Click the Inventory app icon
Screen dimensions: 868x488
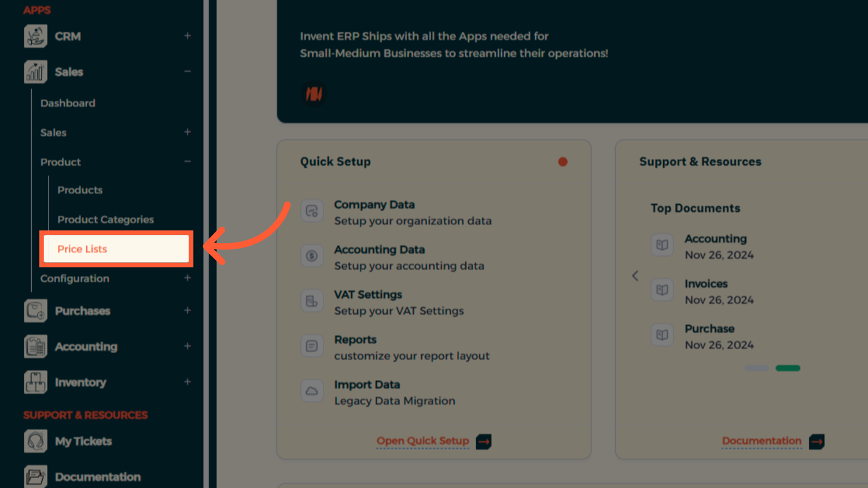[x=35, y=383]
